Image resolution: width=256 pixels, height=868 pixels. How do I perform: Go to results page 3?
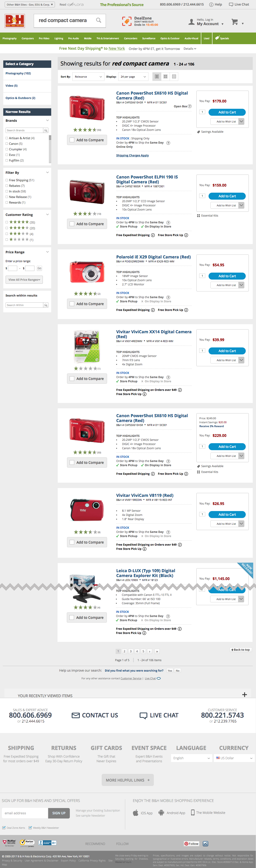click(x=131, y=651)
